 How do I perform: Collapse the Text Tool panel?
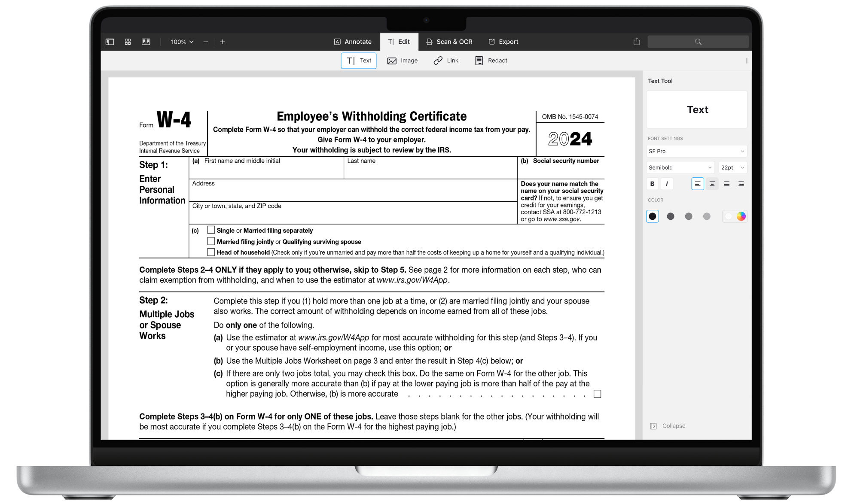(x=667, y=425)
